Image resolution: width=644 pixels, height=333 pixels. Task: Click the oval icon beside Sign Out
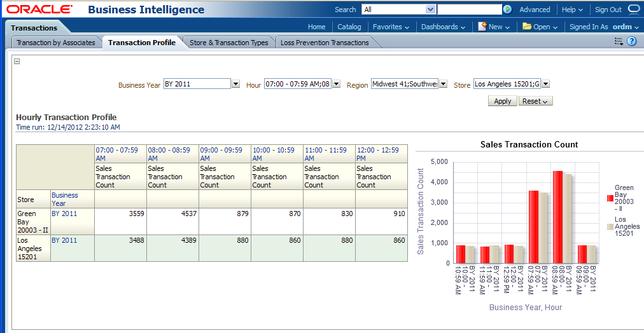[x=634, y=9]
